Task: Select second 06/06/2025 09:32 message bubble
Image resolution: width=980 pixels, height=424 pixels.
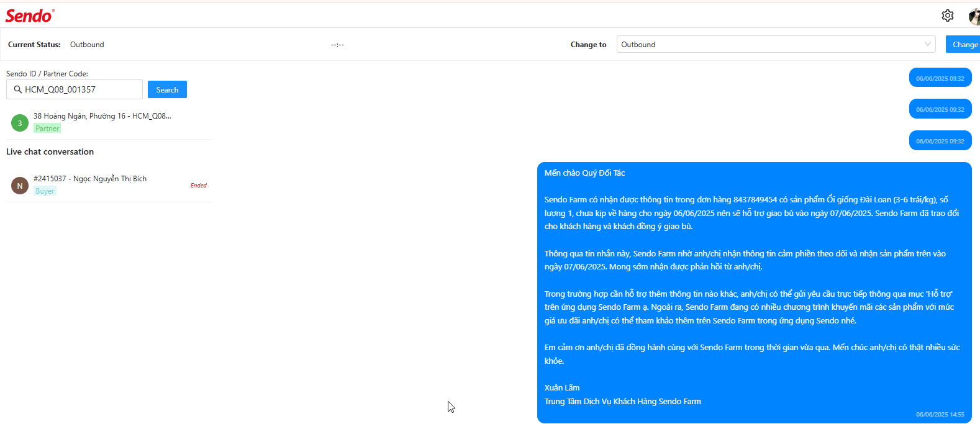Action: click(940, 109)
